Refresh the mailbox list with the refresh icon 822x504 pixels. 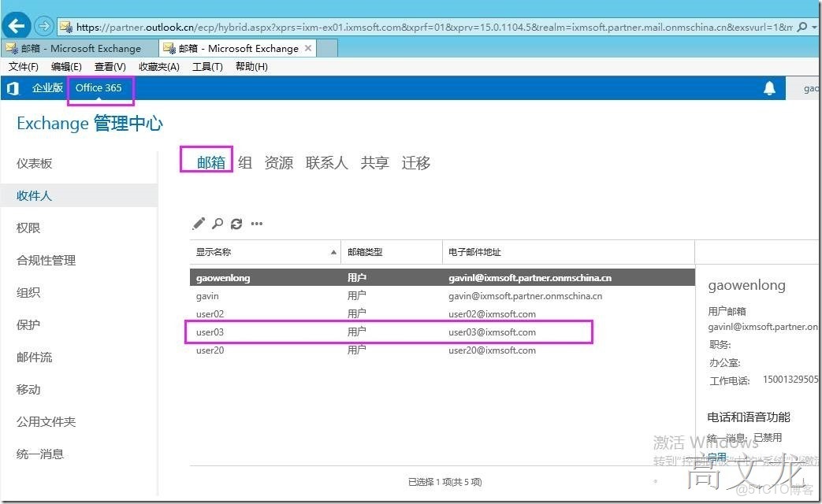236,224
